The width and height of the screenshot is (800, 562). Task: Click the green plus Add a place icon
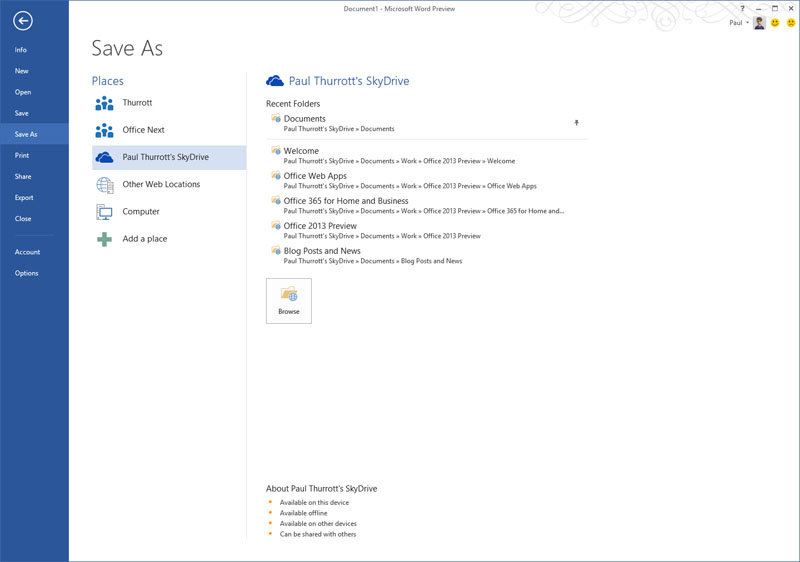pos(105,239)
